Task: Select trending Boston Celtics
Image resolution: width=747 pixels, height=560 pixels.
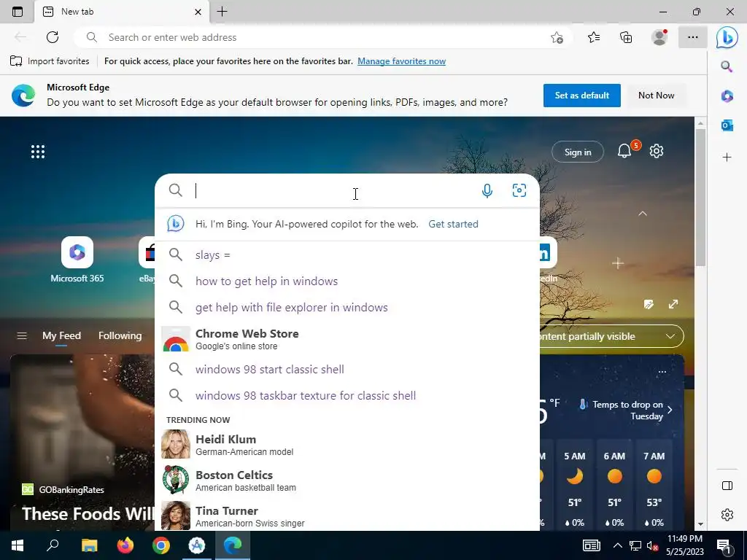Action: (347, 480)
